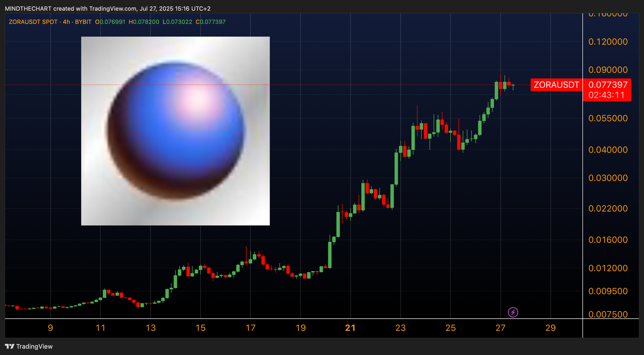Click the ZORAUSDT red price label
This screenshot has height=355, width=644.
(556, 85)
